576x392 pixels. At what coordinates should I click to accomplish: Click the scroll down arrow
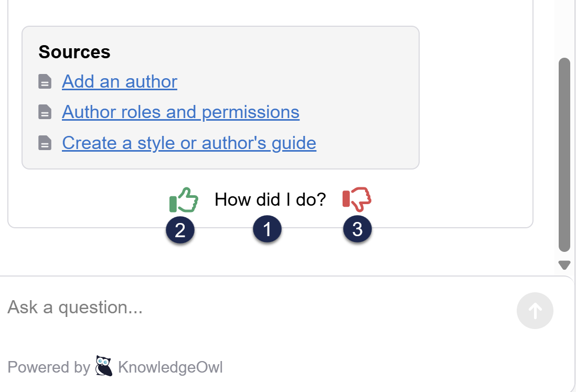[564, 265]
